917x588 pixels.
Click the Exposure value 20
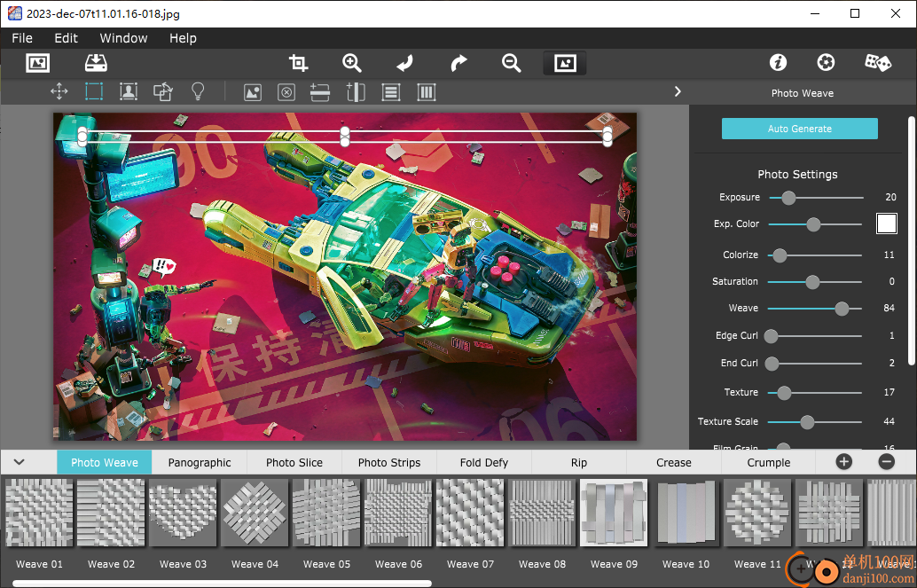pyautogui.click(x=890, y=197)
